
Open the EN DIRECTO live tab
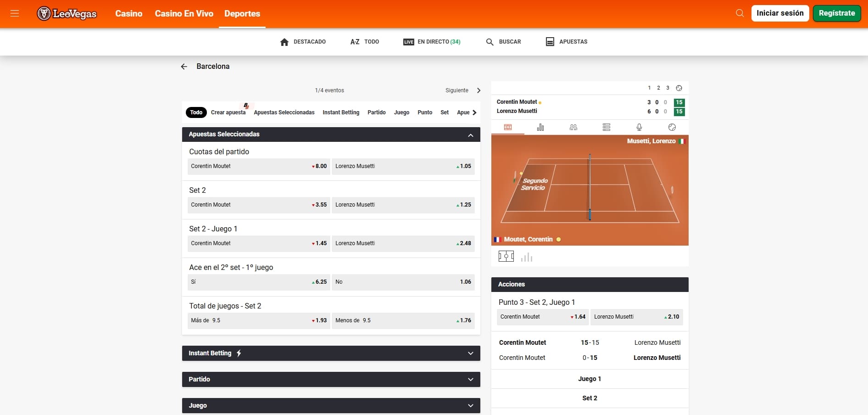coord(431,42)
